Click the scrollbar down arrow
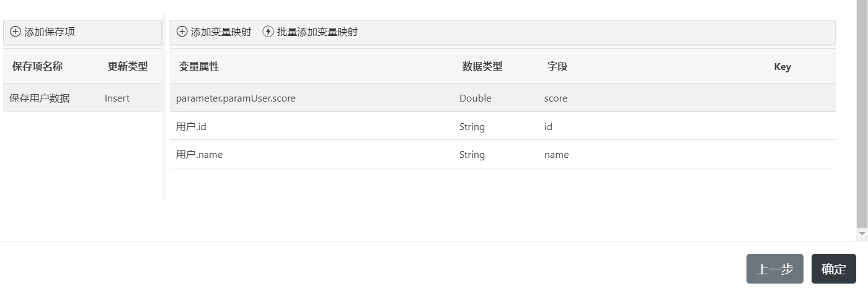This screenshot has width=868, height=291. (x=862, y=233)
